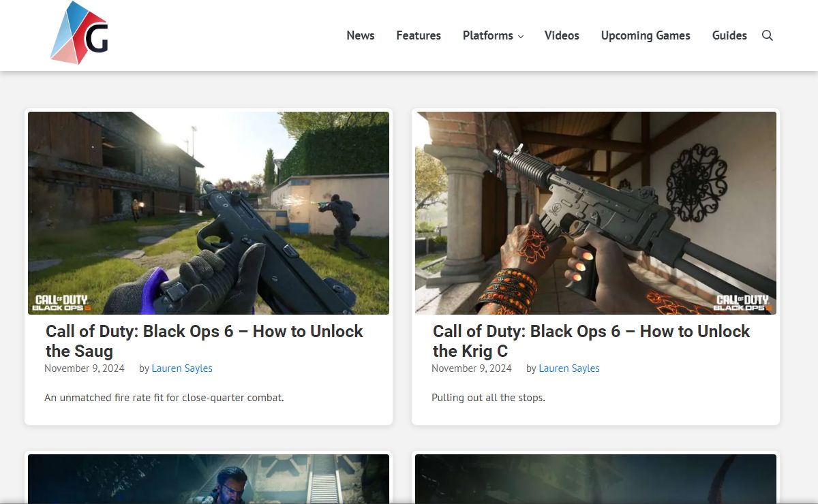Click the site logo with the G

[x=79, y=33]
